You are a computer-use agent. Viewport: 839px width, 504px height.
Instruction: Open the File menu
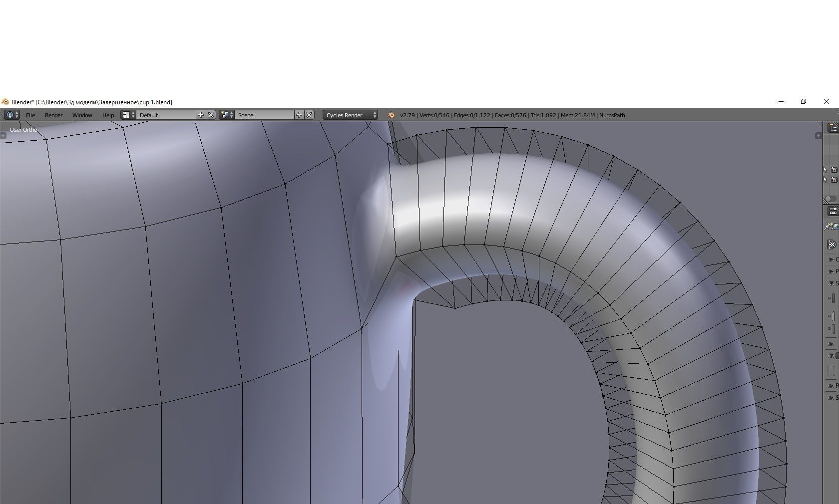(x=30, y=115)
